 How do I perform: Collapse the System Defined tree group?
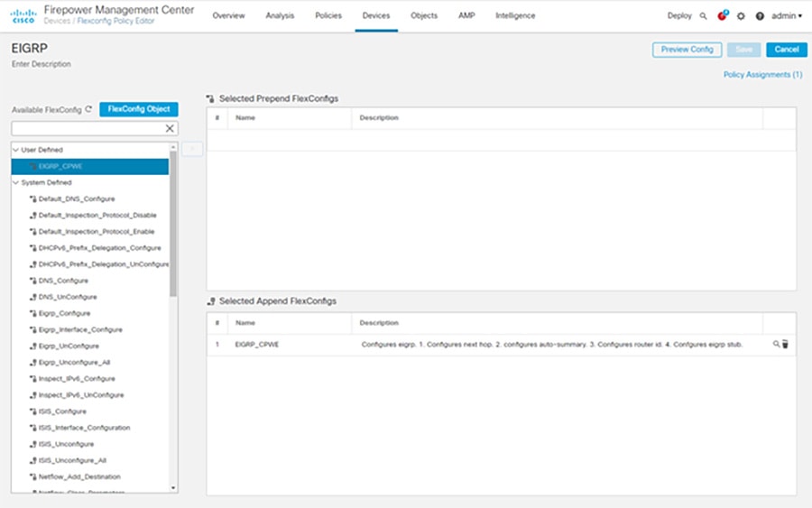click(x=15, y=182)
